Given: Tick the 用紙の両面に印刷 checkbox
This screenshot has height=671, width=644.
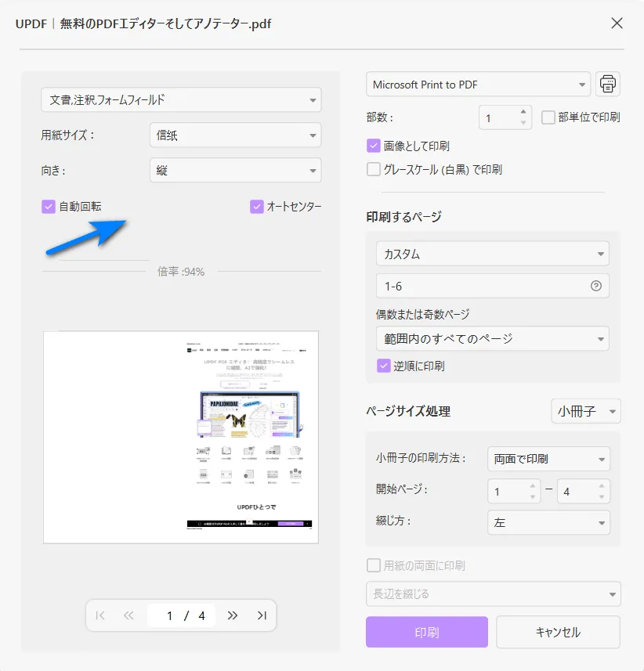Looking at the screenshot, I should (374, 565).
